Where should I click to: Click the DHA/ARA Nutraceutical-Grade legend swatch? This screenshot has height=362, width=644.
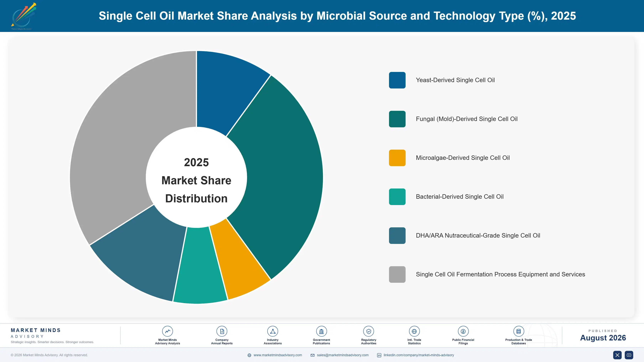point(397,236)
